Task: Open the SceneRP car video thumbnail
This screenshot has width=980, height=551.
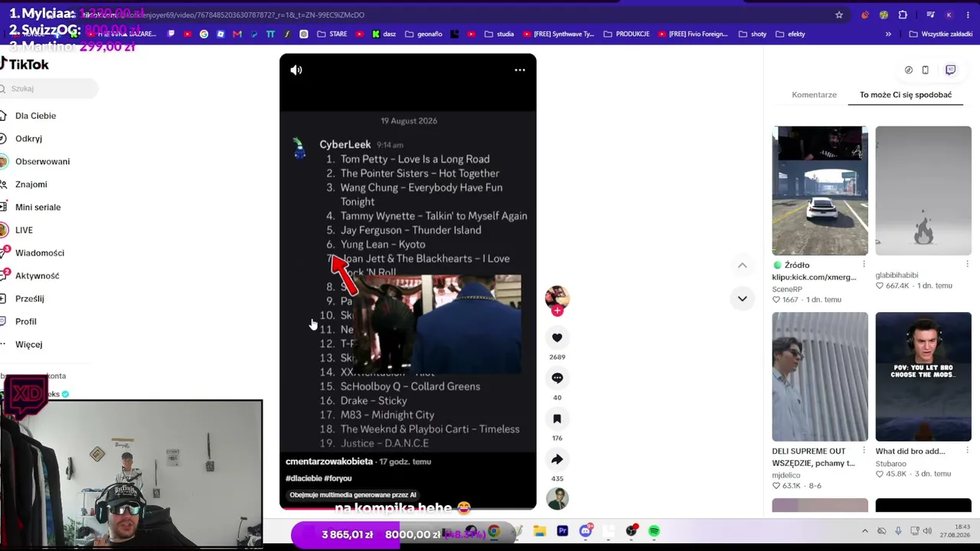Action: 820,191
